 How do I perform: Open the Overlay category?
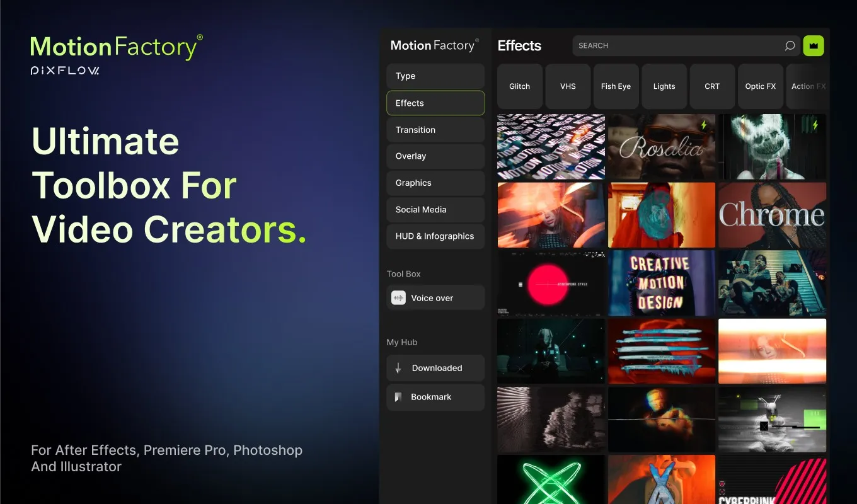(x=435, y=156)
